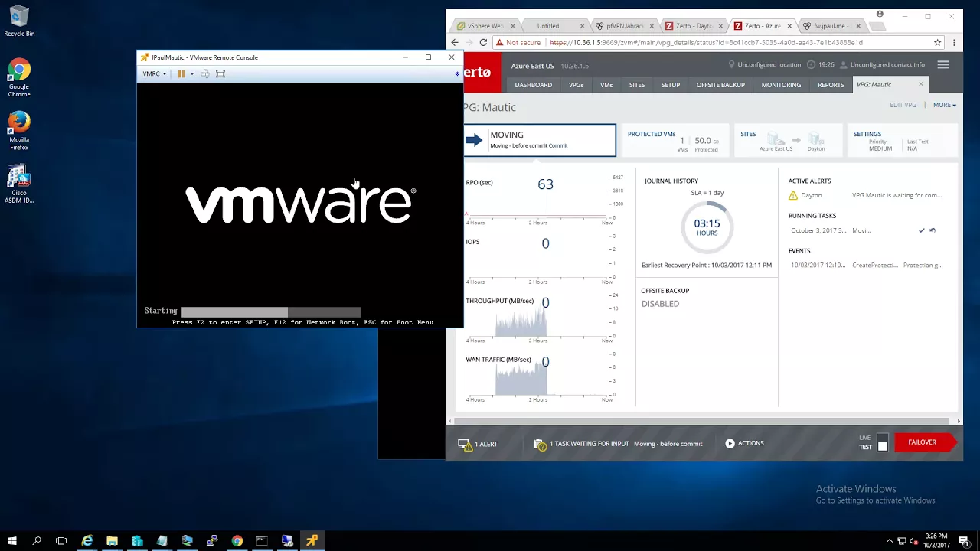This screenshot has width=980, height=551.
Task: Click Unconfigured contact info
Action: click(887, 65)
